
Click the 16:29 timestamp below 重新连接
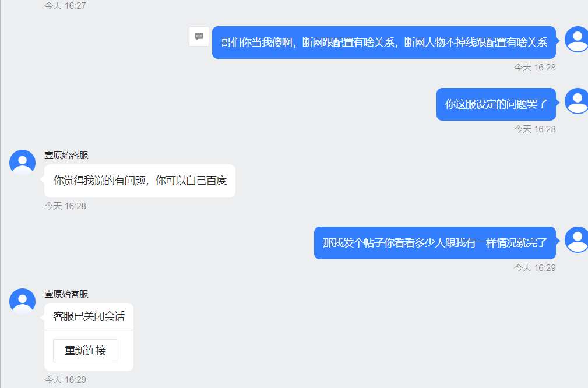65,380
